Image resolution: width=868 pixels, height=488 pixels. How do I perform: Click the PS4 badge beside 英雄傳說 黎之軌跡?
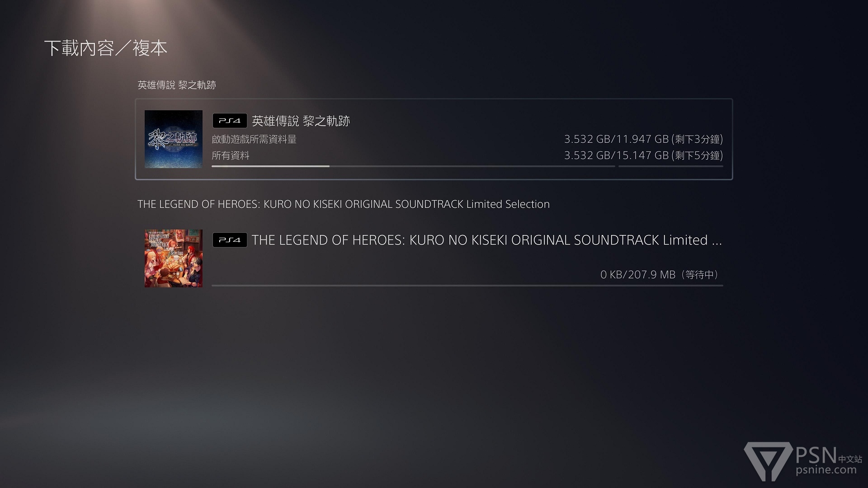(230, 121)
